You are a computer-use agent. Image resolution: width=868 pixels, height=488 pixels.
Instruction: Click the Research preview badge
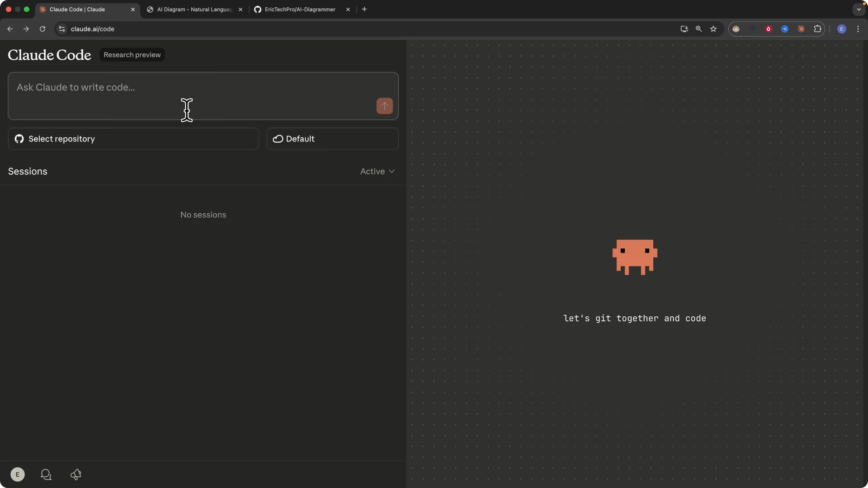(132, 55)
